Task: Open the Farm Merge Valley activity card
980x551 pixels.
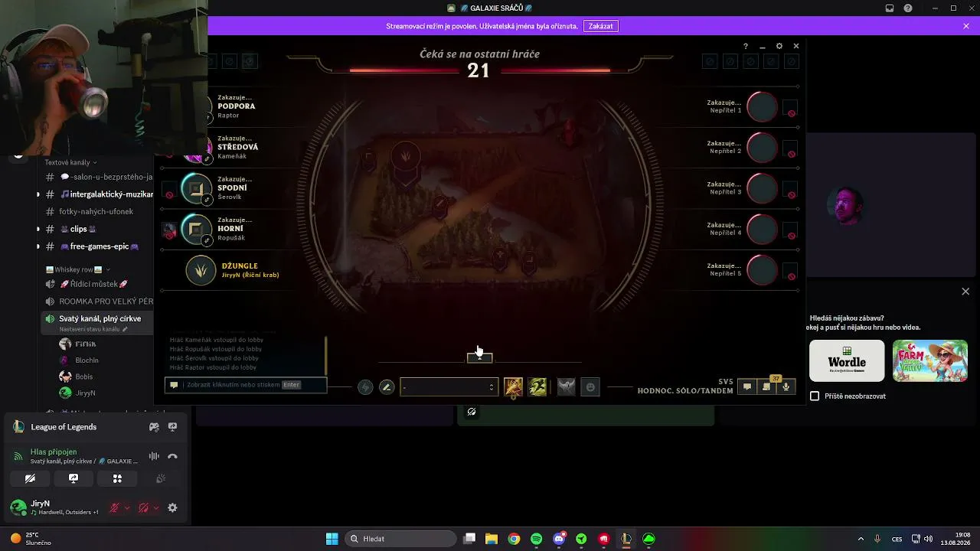Action: point(930,360)
